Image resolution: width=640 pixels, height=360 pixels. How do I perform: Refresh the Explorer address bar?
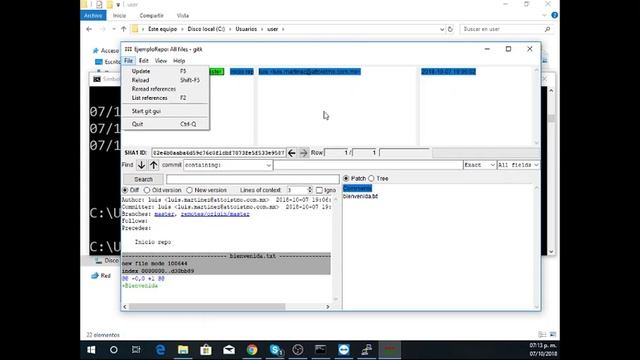click(450, 29)
